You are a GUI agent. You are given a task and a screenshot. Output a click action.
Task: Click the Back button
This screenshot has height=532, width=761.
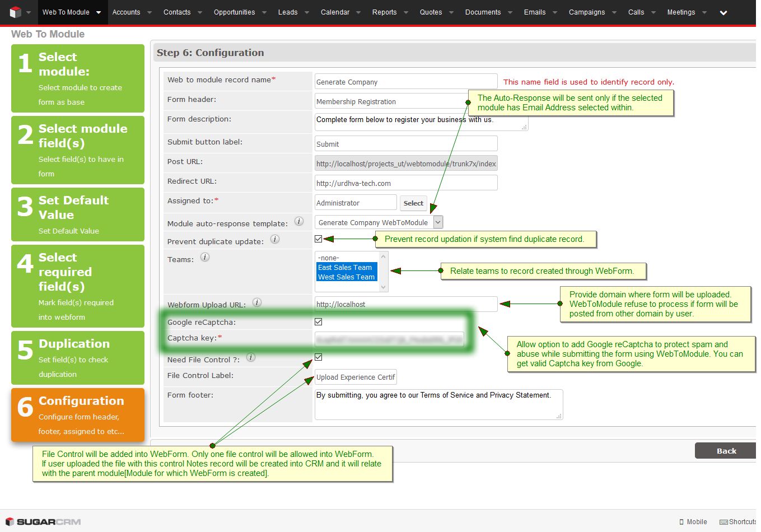click(725, 451)
